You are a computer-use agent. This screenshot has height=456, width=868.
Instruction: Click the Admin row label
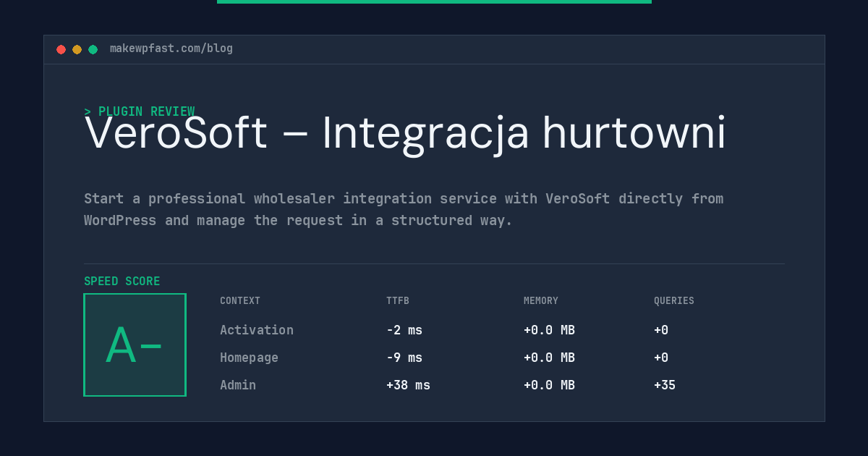click(238, 385)
